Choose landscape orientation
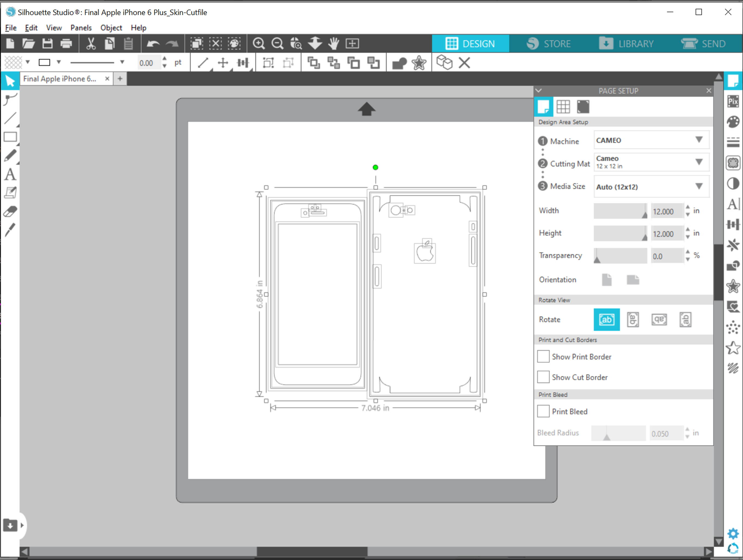Screen dimensions: 743x560 pyautogui.click(x=633, y=279)
